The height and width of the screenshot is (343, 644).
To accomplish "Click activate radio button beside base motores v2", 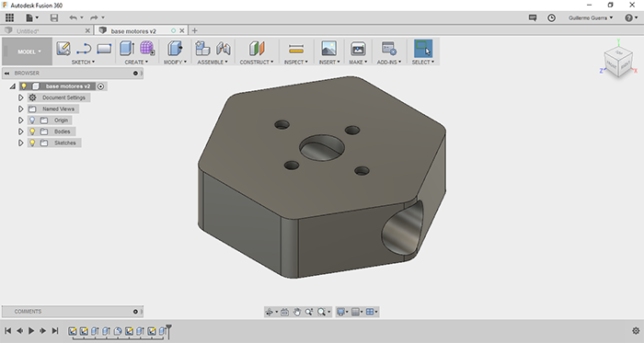I will tap(100, 86).
